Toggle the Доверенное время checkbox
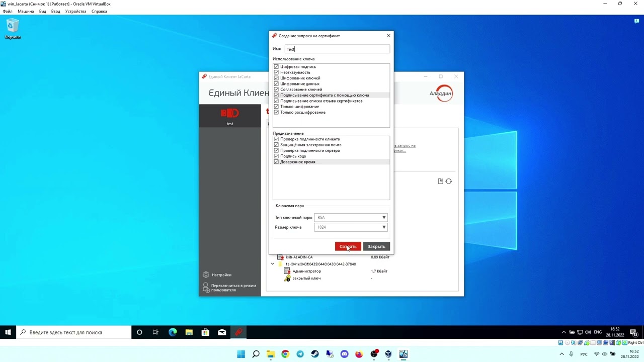 tap(276, 162)
